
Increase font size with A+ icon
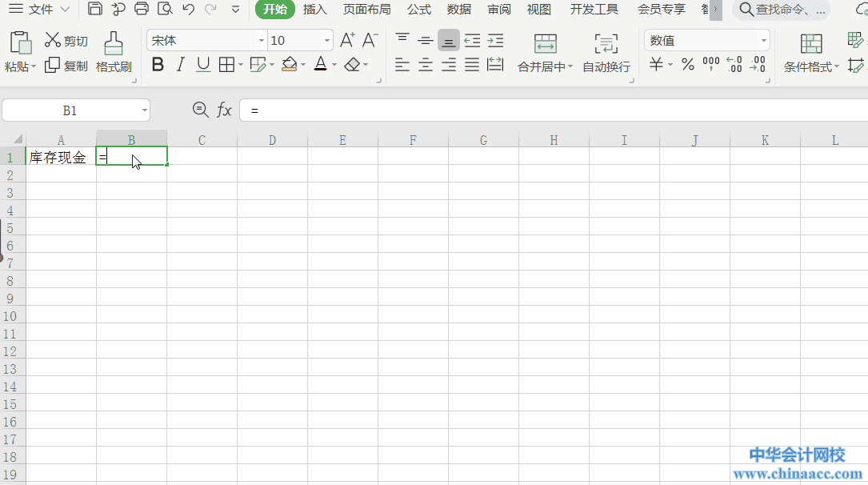(x=348, y=40)
